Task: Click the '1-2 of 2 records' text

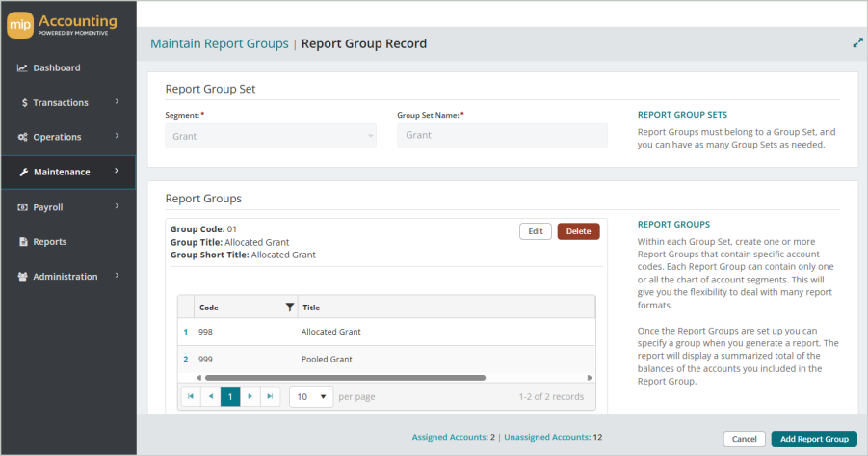Action: 551,397
